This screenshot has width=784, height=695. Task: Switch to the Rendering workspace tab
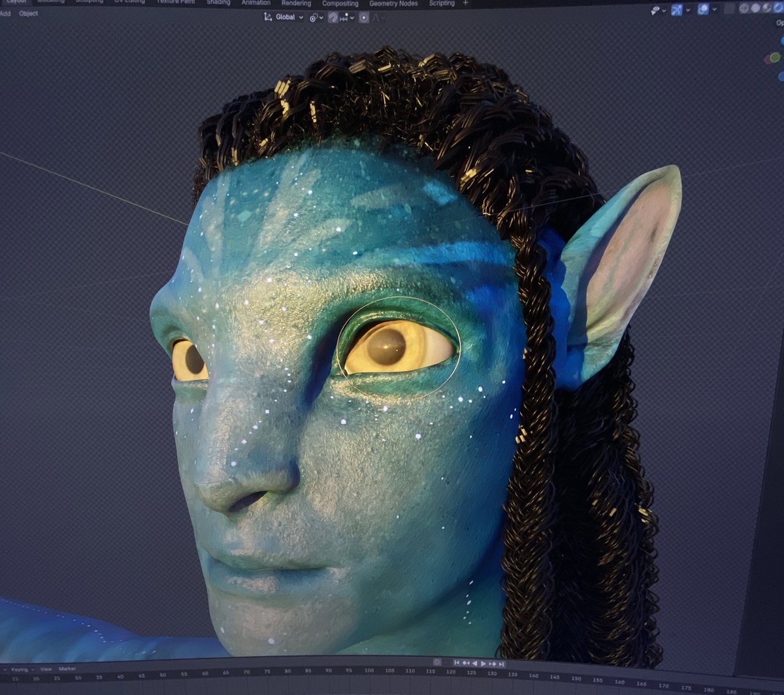(296, 3)
